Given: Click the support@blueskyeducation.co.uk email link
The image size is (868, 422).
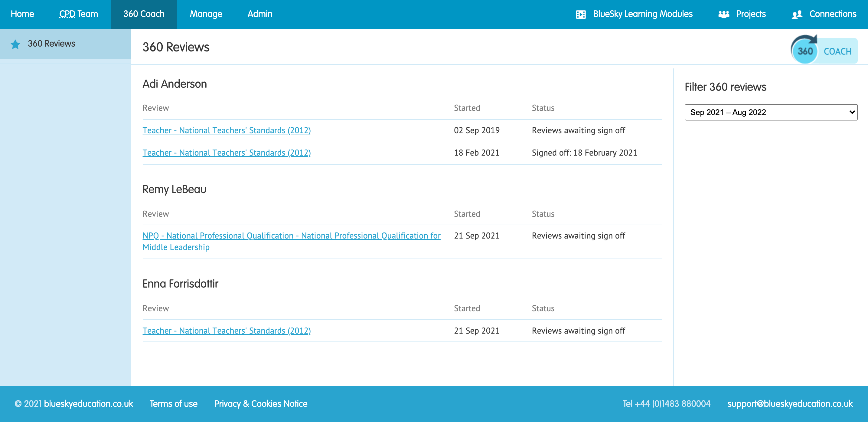Looking at the screenshot, I should pyautogui.click(x=789, y=404).
